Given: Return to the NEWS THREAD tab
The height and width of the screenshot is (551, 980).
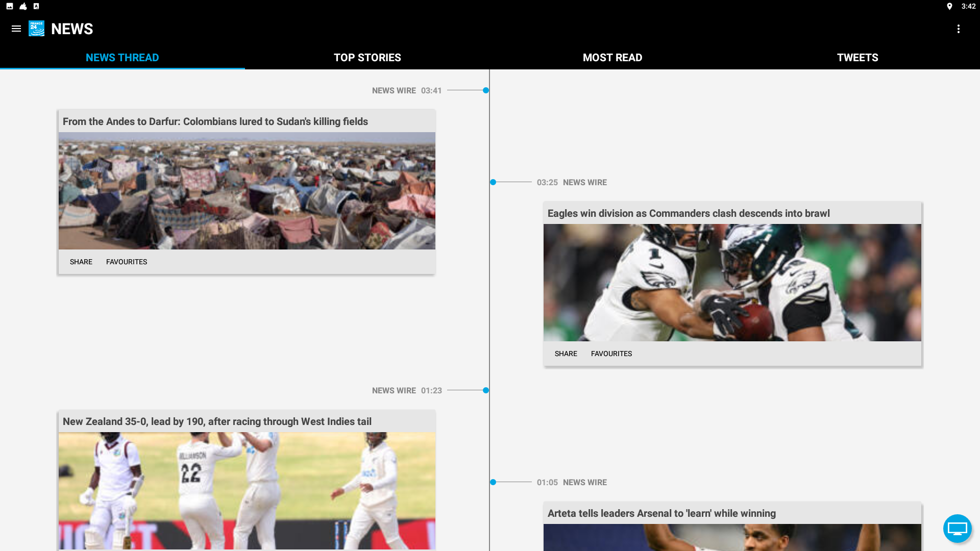Looking at the screenshot, I should coord(122,58).
